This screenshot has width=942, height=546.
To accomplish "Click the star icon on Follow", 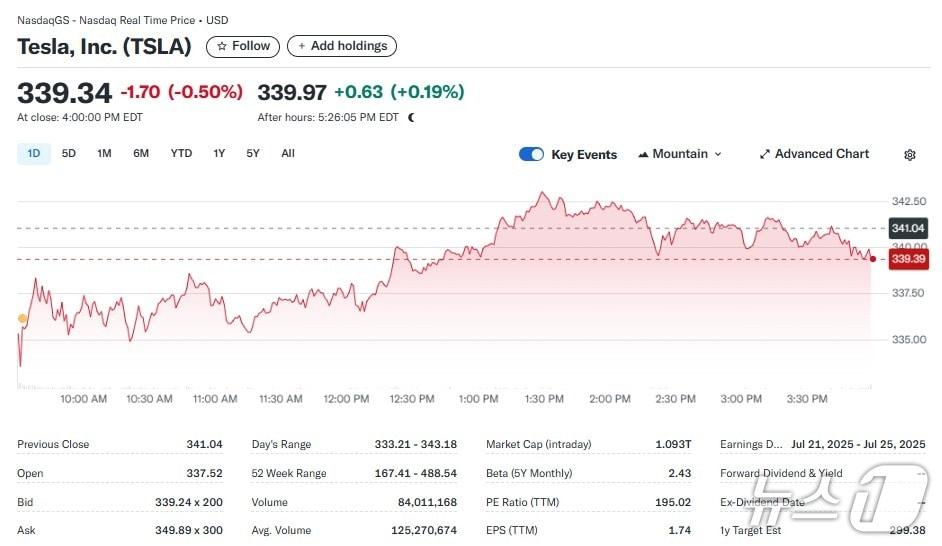I will 222,46.
